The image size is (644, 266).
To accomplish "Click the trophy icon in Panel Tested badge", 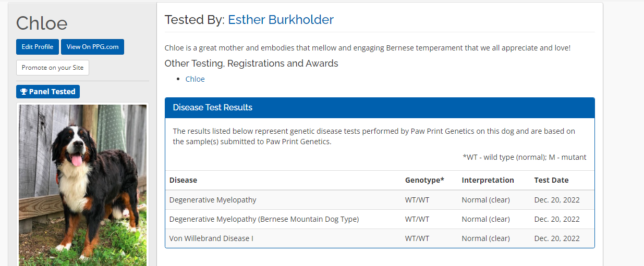I will pos(23,92).
